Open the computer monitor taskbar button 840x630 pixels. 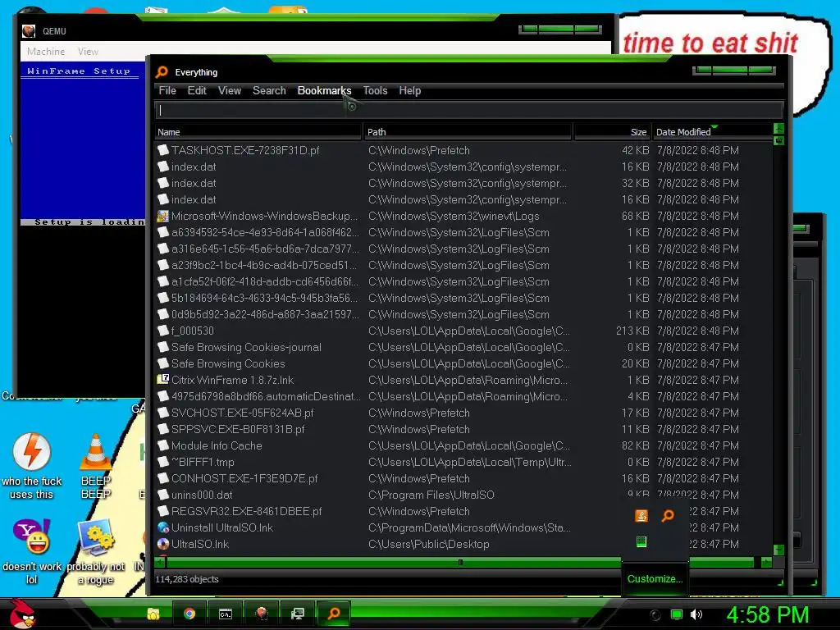coord(297,614)
